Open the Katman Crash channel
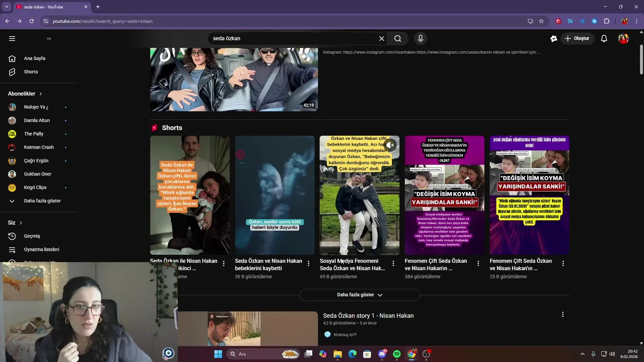This screenshot has width=644, height=362. click(38, 147)
